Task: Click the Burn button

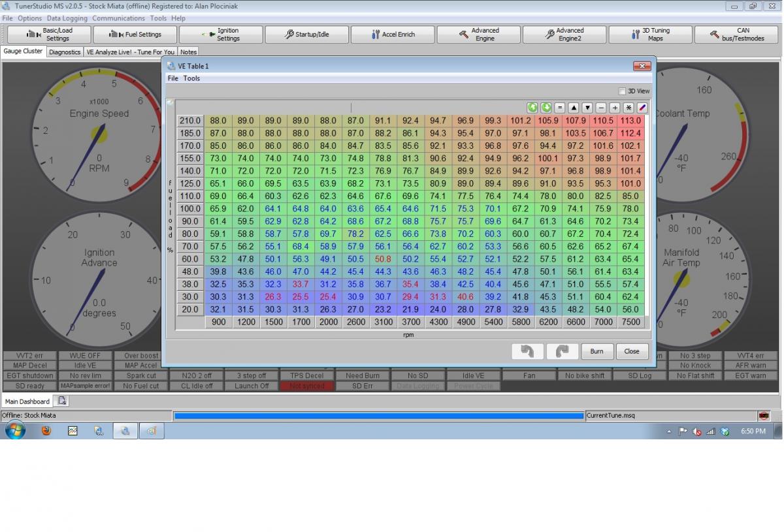Action: [596, 351]
